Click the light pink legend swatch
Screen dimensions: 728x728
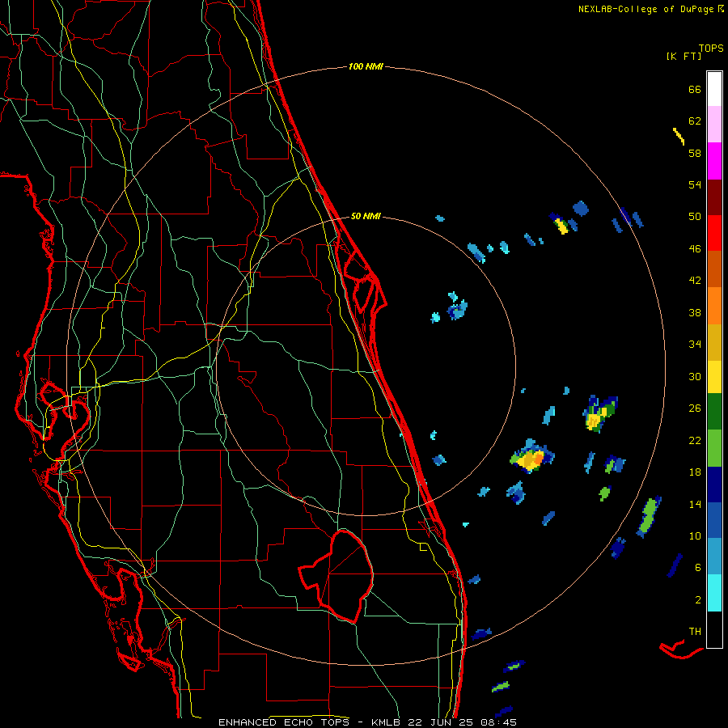714,125
